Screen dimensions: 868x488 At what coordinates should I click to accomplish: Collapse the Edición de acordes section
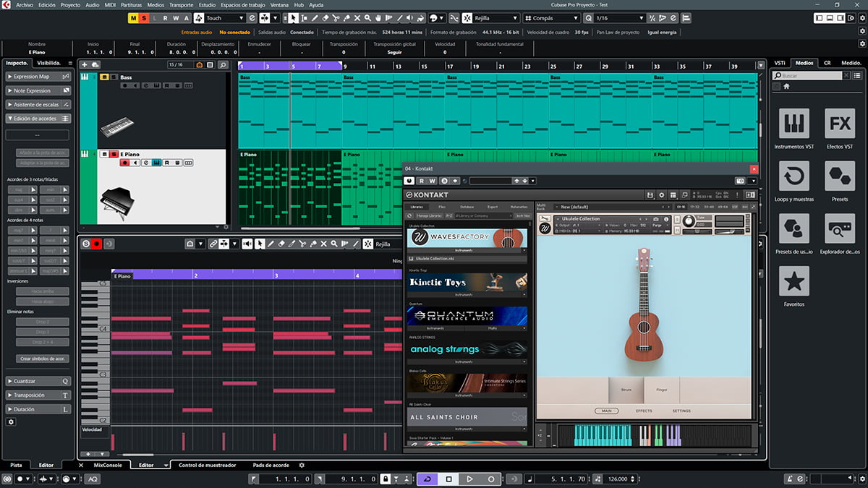pos(38,119)
